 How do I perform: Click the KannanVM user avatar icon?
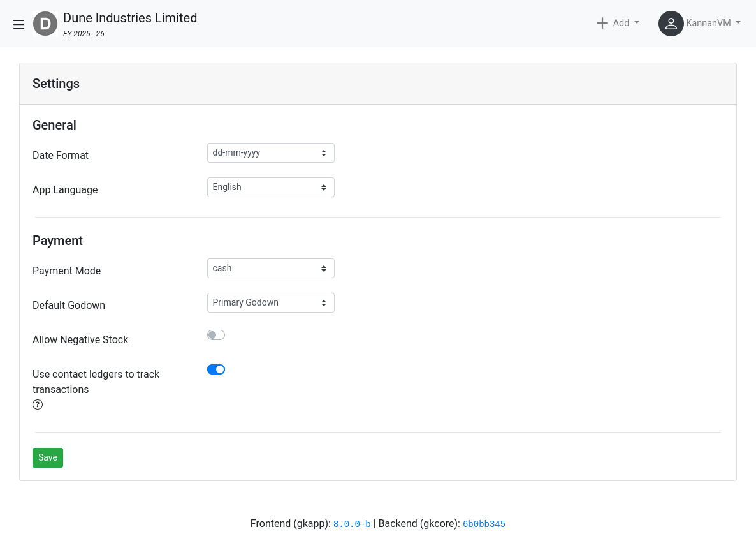pos(671,24)
